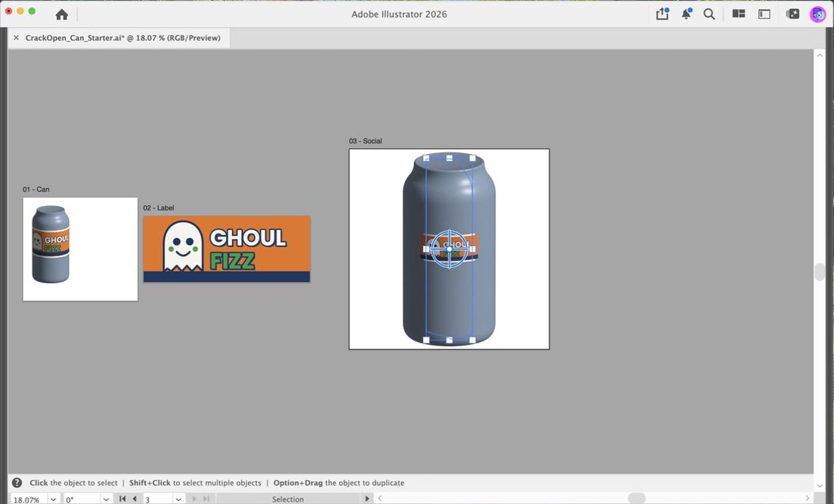Screen dimensions: 834x504
Task: Click the Selection status bar label
Action: point(288,499)
